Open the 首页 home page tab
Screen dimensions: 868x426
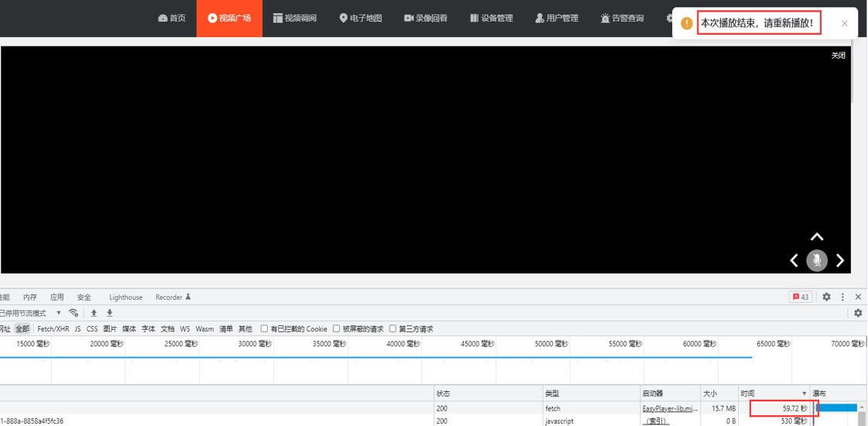point(172,19)
